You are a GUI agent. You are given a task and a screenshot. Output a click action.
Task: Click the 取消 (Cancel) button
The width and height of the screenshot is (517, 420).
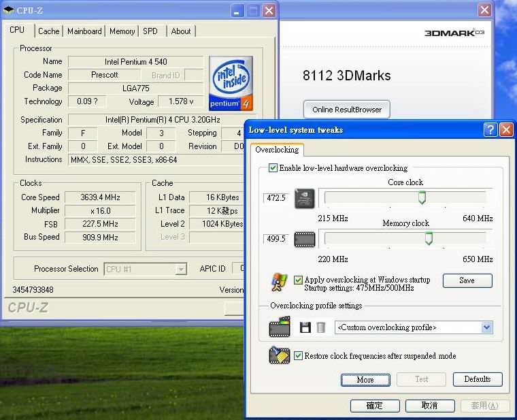[x=430, y=406]
